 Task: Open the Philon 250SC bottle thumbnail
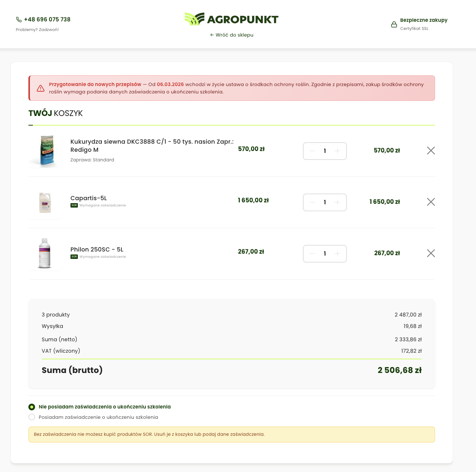tap(45, 253)
